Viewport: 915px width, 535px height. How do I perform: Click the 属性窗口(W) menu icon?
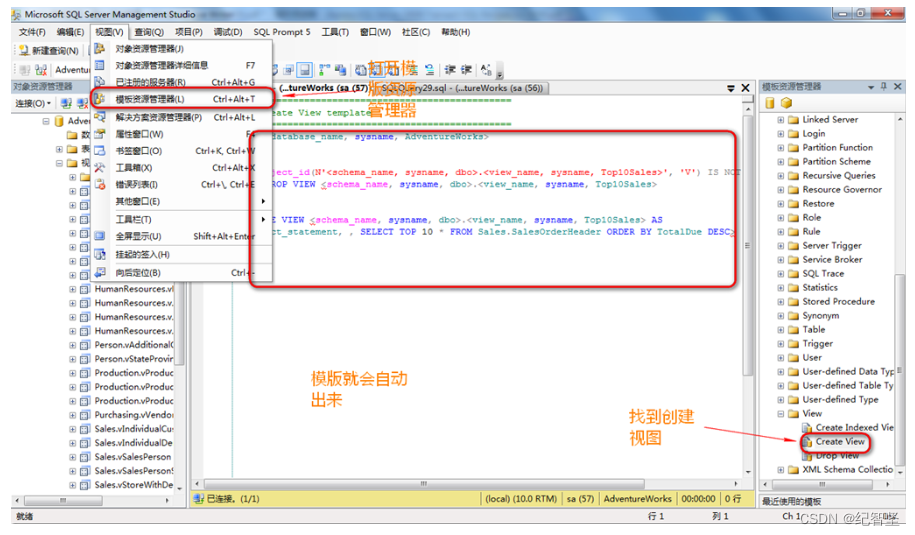point(100,134)
